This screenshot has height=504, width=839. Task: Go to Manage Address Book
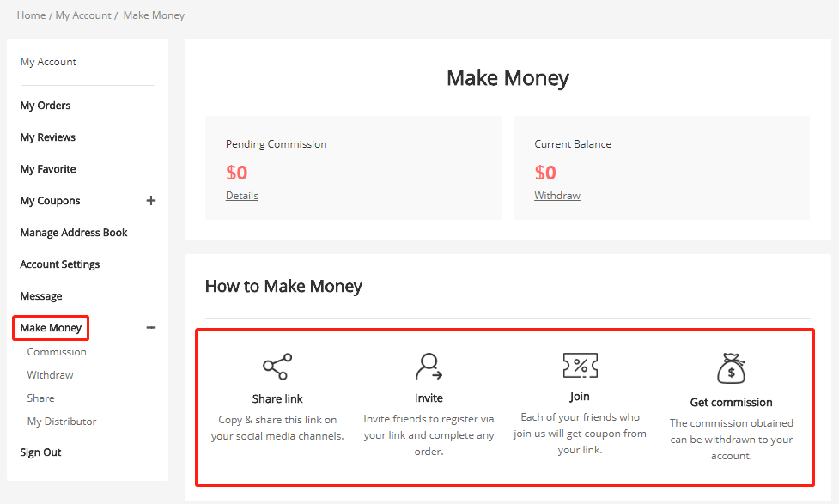pos(74,233)
